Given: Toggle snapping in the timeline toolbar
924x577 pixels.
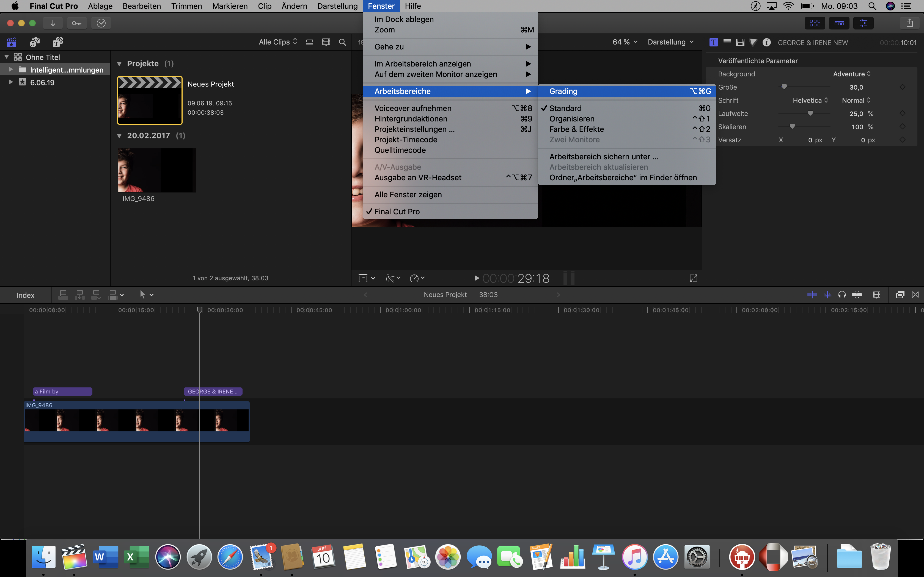Looking at the screenshot, I should click(857, 295).
